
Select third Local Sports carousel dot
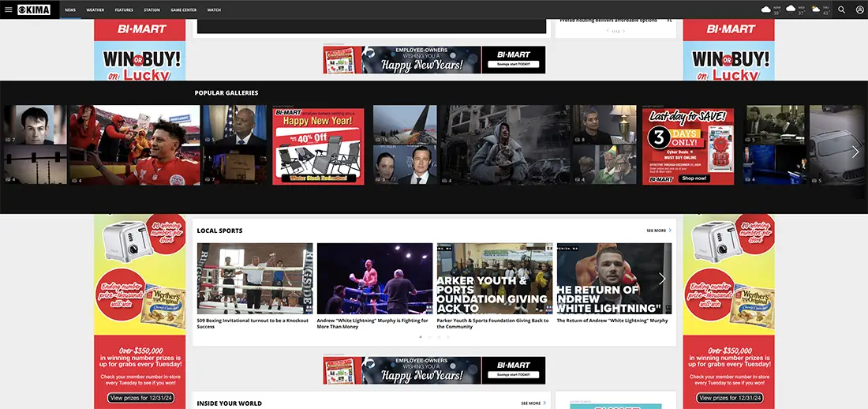click(x=439, y=337)
